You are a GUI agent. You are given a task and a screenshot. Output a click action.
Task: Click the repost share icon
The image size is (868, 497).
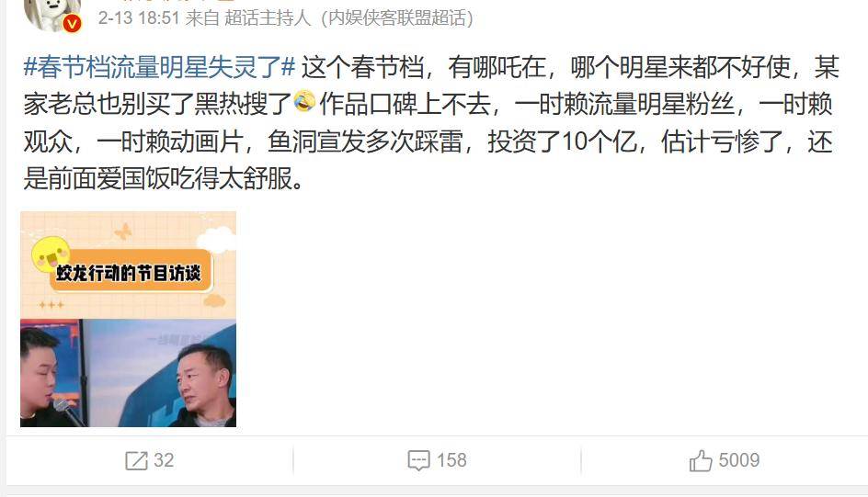[x=136, y=460]
